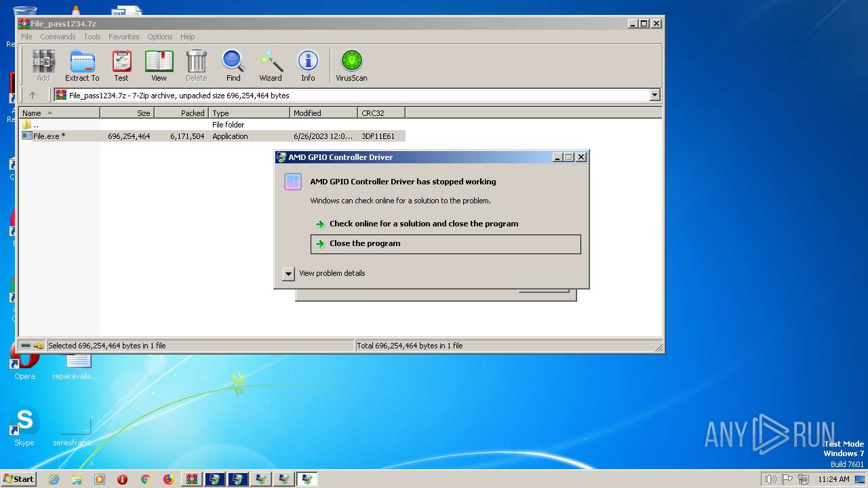The width and height of the screenshot is (868, 488).
Task: Choose Close the program option
Action: [x=446, y=244]
